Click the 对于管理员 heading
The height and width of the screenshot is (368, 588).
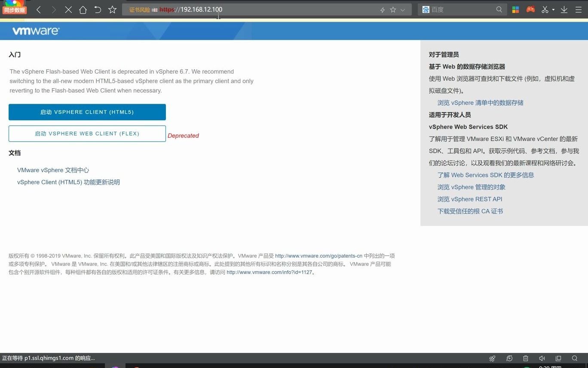(444, 55)
